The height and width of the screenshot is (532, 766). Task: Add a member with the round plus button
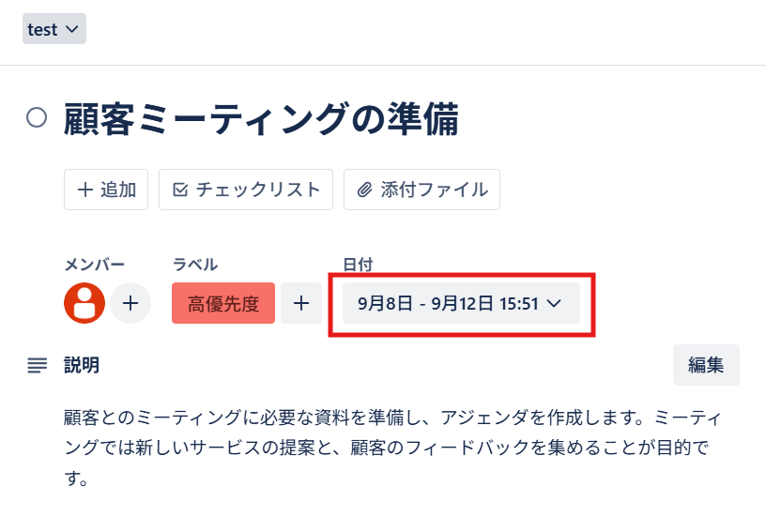(x=130, y=303)
